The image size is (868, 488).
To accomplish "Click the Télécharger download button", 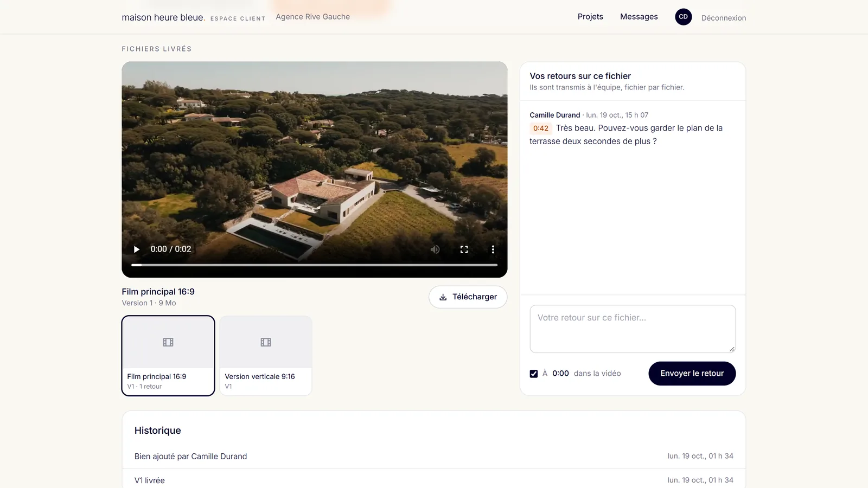I will 468,297.
